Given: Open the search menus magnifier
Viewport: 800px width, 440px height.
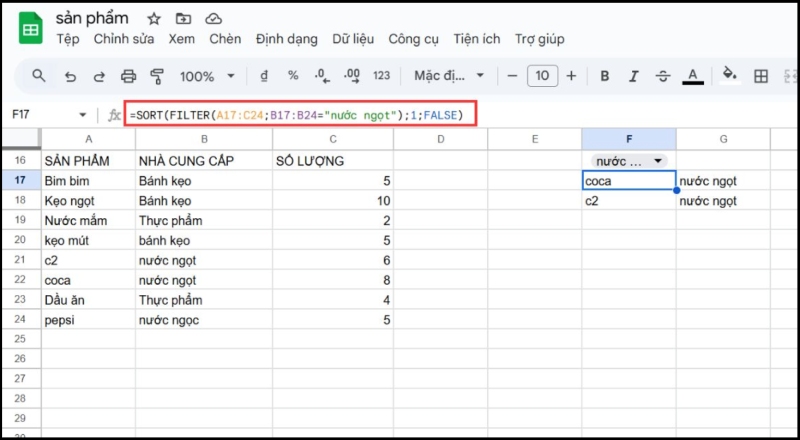Looking at the screenshot, I should (39, 76).
